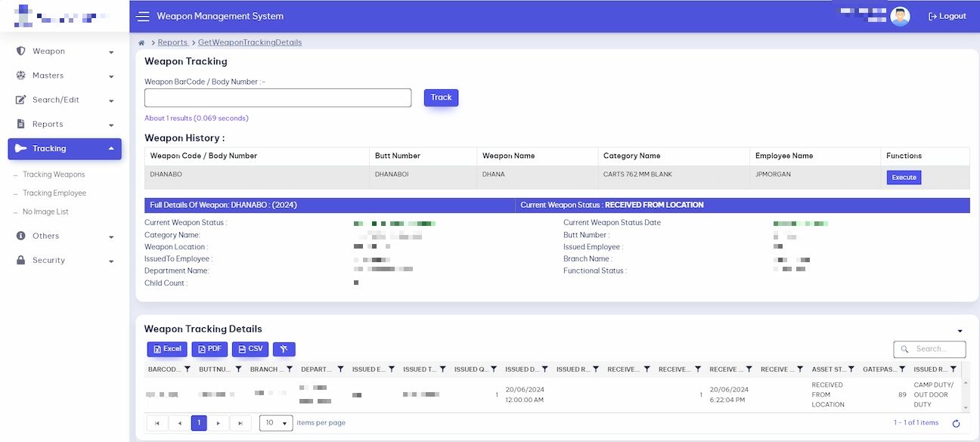Collapse the Weapon Tracking Details panel arrow

pos(960,331)
